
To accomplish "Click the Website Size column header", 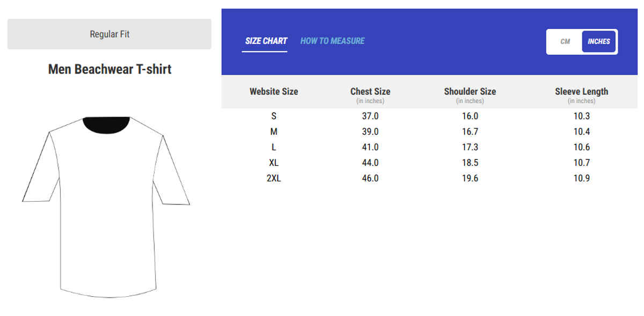I will coord(274,91).
